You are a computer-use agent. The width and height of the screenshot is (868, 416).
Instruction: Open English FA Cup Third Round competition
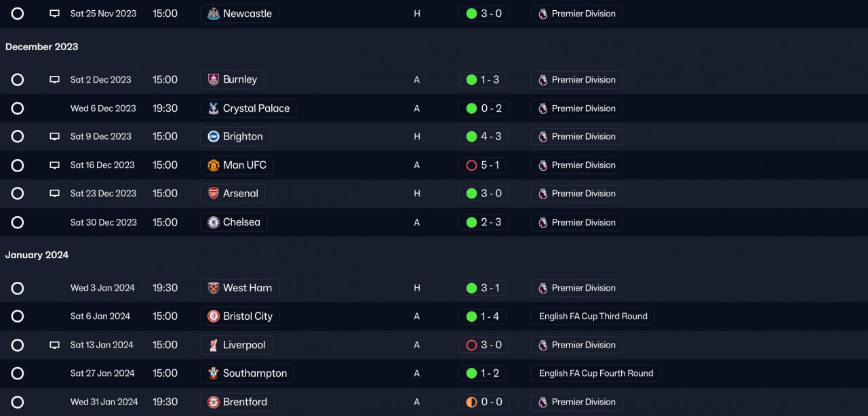point(593,316)
